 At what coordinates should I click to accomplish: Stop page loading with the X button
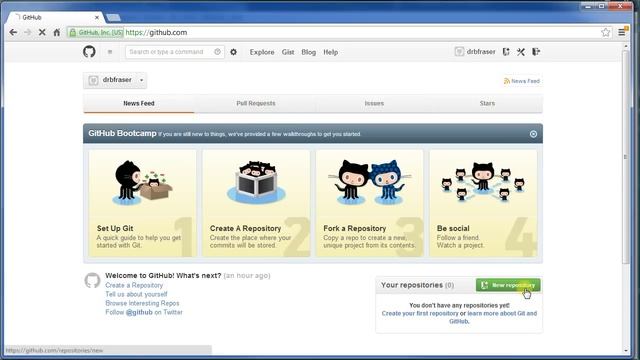[42, 32]
